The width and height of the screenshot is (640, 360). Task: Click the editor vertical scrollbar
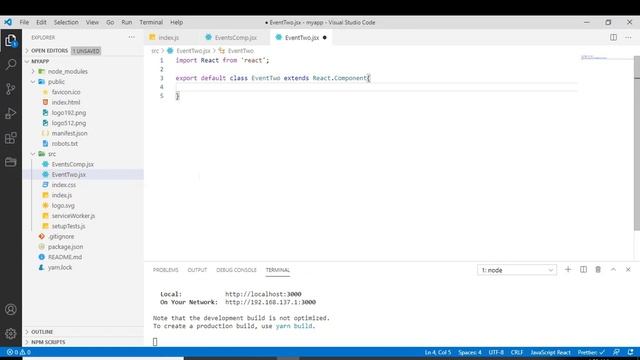pyautogui.click(x=637, y=143)
